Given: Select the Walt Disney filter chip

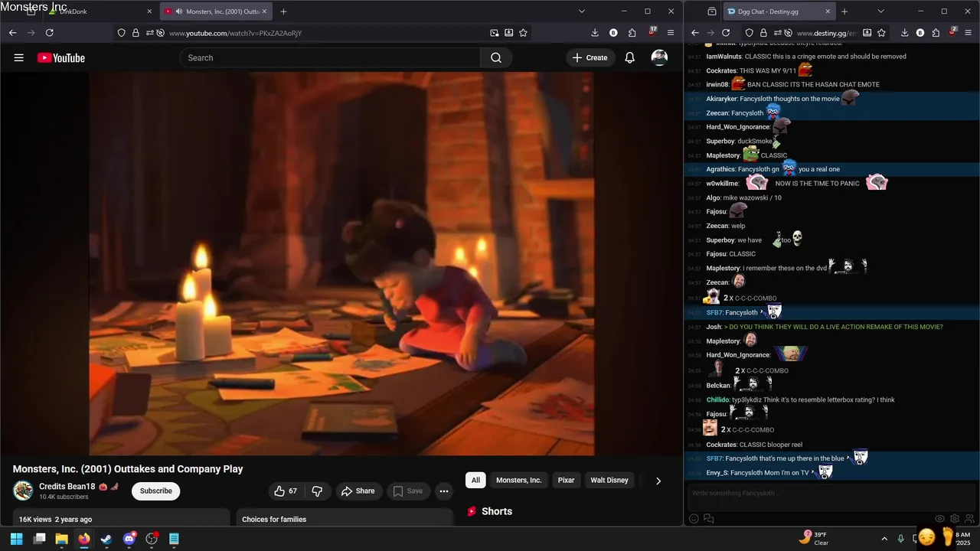Looking at the screenshot, I should [x=609, y=480].
